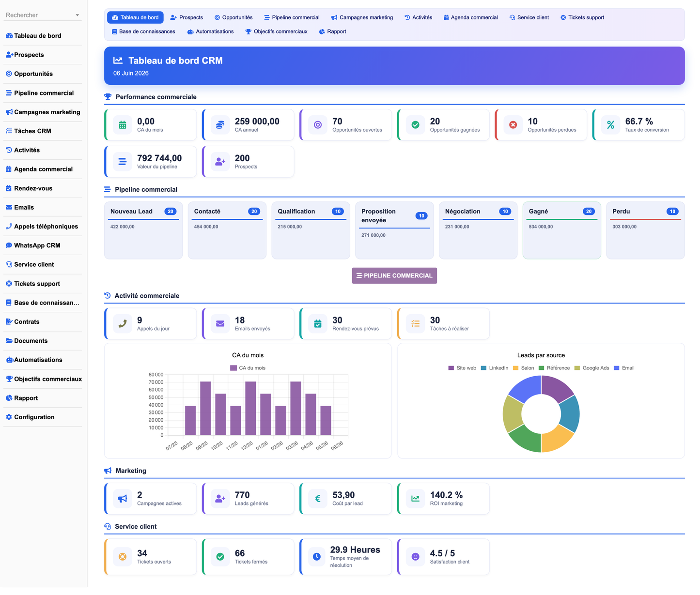Screen dimensions: 700x595
Task: Open Tâches CRM in the sidebar
Action: click(43, 131)
